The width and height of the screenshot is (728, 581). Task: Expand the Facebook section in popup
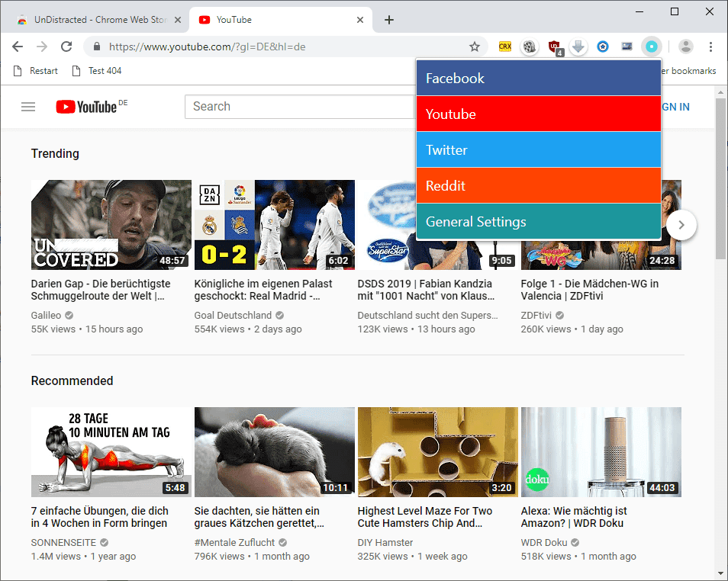coord(538,79)
